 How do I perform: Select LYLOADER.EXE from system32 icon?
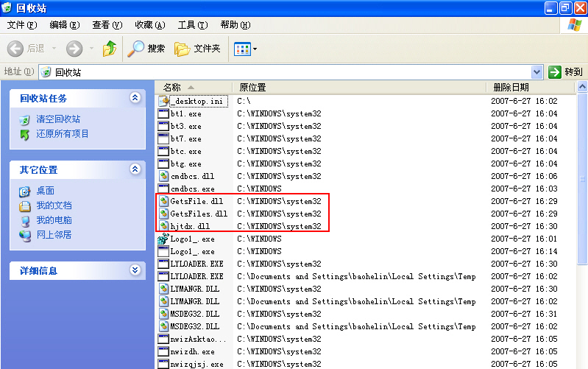[x=163, y=264]
